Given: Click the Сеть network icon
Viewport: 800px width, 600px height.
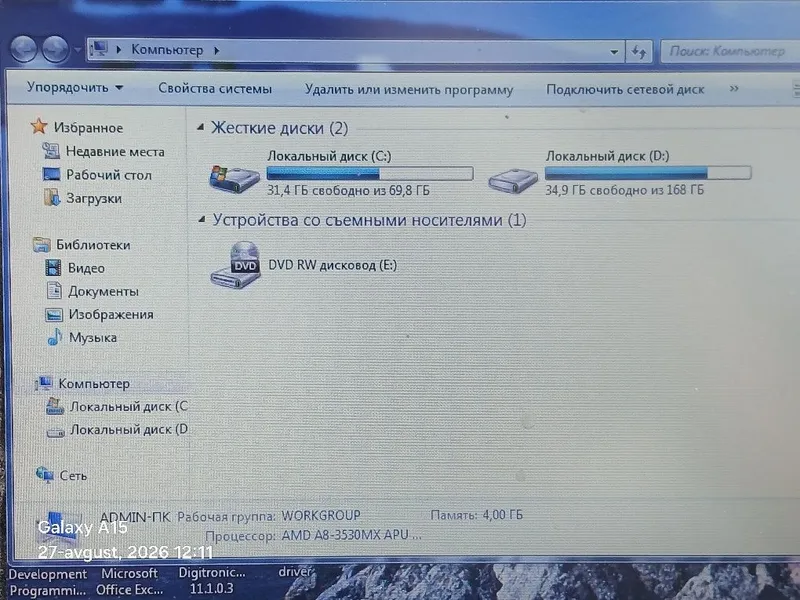Looking at the screenshot, I should [x=45, y=474].
